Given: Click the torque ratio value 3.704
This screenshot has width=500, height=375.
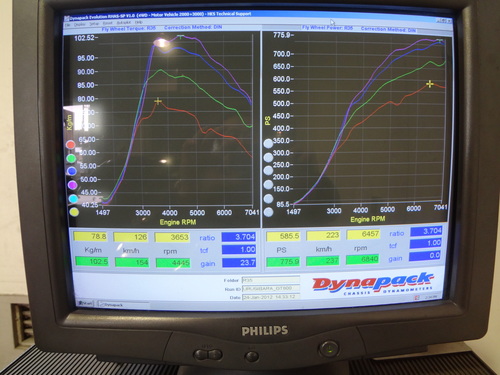Looking at the screenshot, I should point(239,237).
